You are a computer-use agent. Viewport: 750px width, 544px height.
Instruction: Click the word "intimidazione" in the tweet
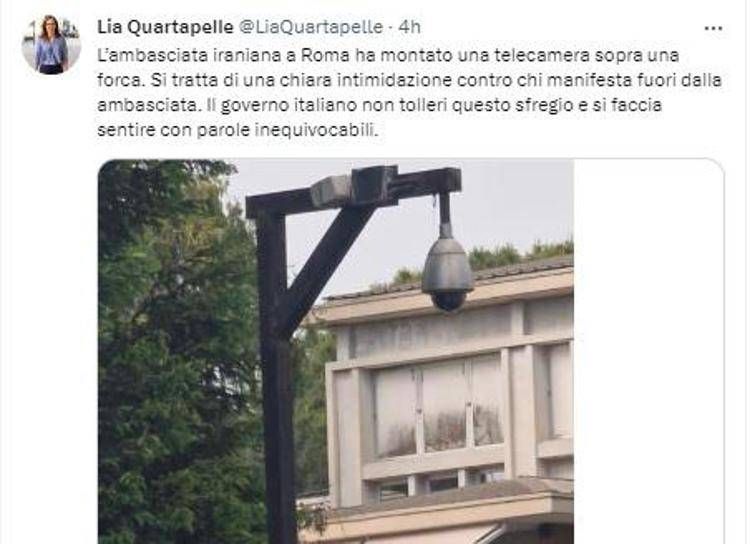point(394,80)
